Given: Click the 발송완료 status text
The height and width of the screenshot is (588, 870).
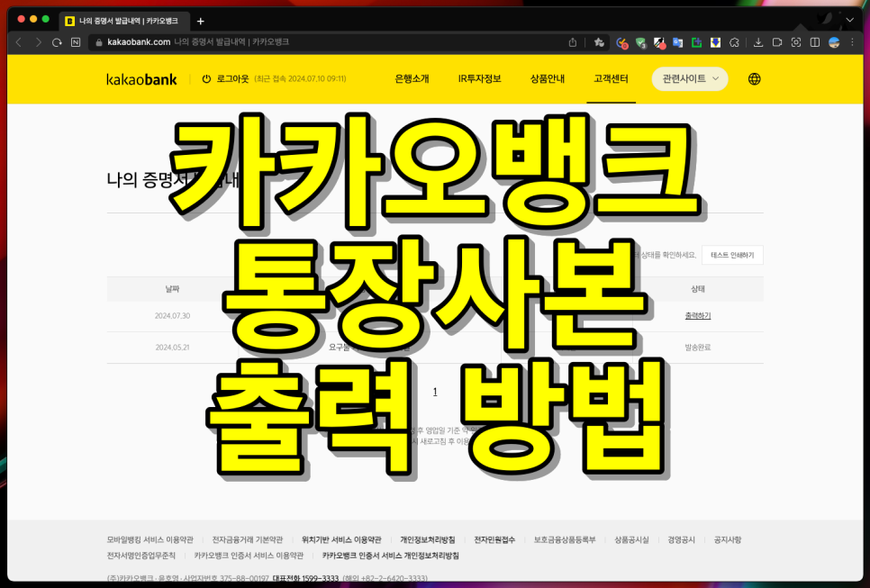Looking at the screenshot, I should point(697,348).
